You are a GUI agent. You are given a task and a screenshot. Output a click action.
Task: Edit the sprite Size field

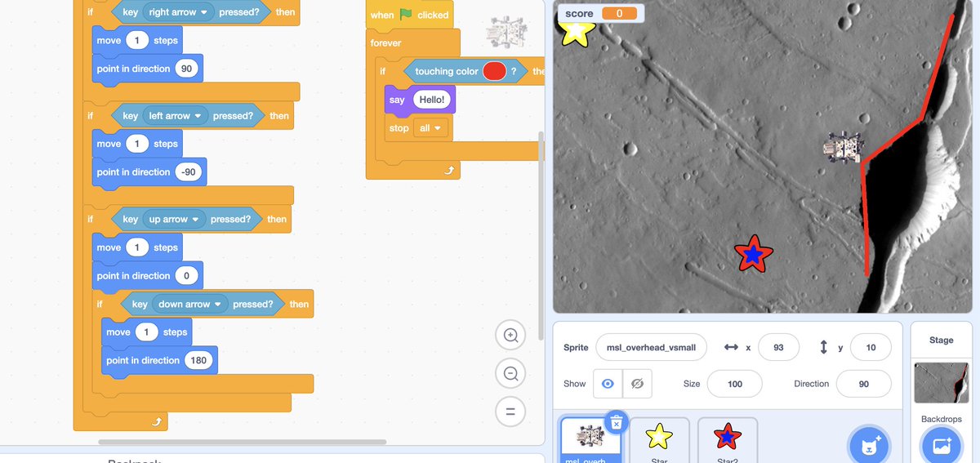click(734, 384)
